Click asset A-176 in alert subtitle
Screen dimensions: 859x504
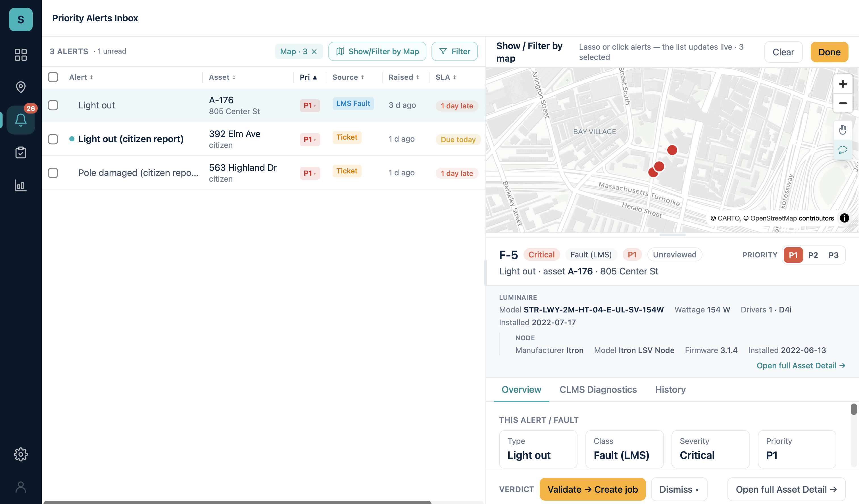[x=580, y=271]
